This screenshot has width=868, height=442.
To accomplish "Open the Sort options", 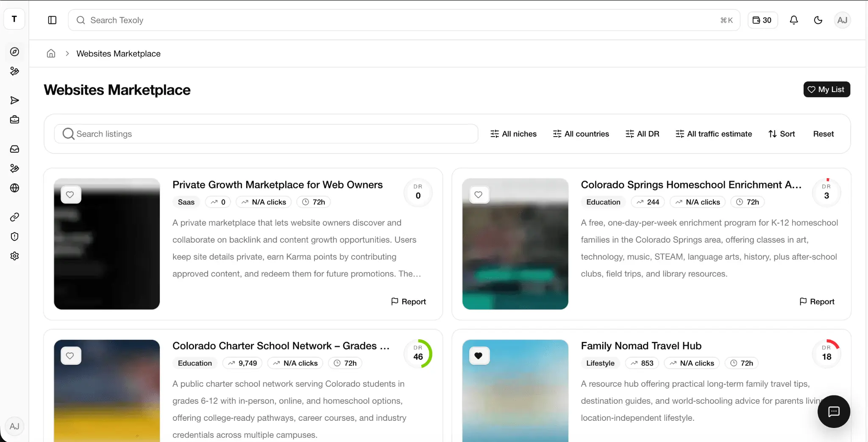I will [782, 134].
